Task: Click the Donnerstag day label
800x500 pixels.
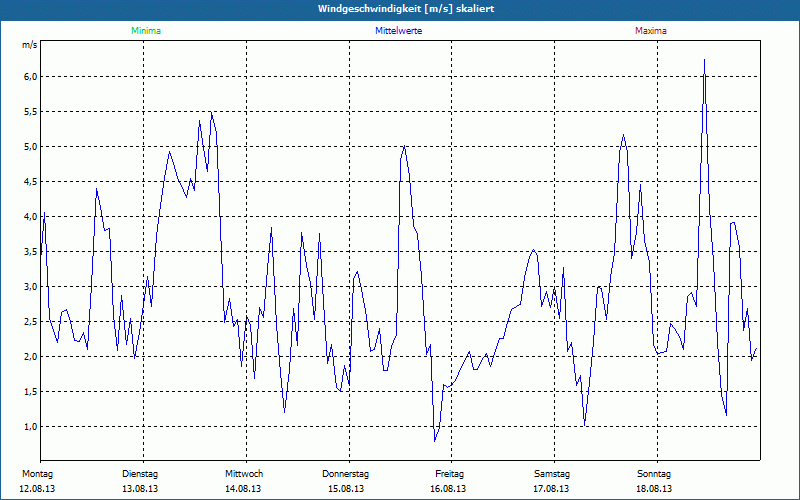Action: [x=345, y=474]
